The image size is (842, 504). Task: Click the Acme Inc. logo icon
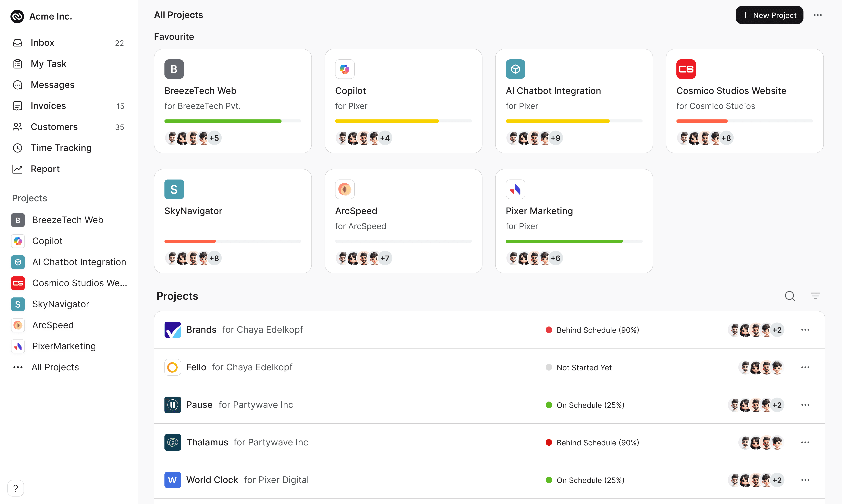coord(17,16)
